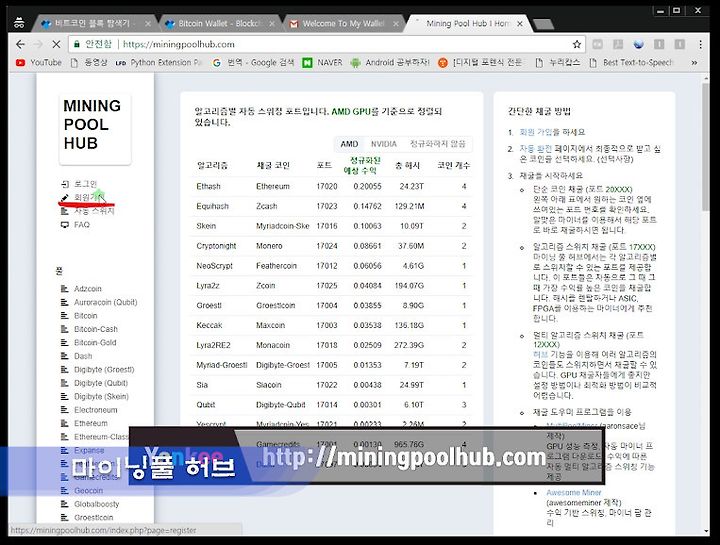Switch to the Bitcoin Wallet tab

tap(219, 23)
